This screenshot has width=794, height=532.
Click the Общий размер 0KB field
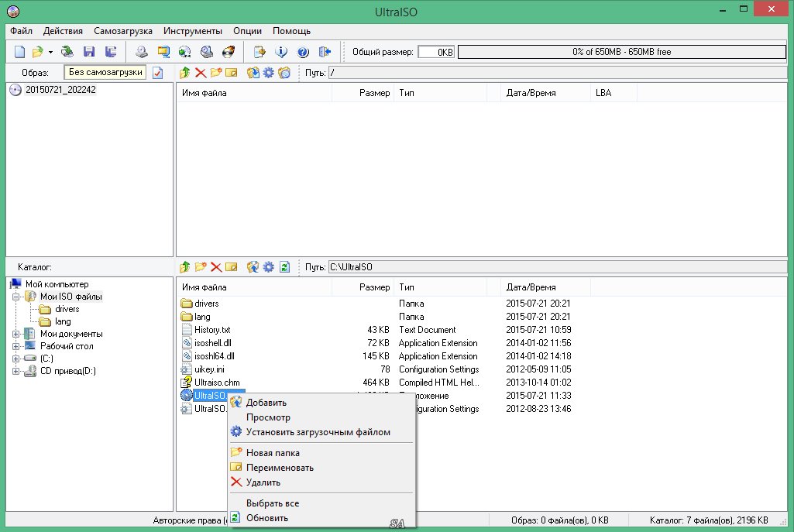coord(436,52)
